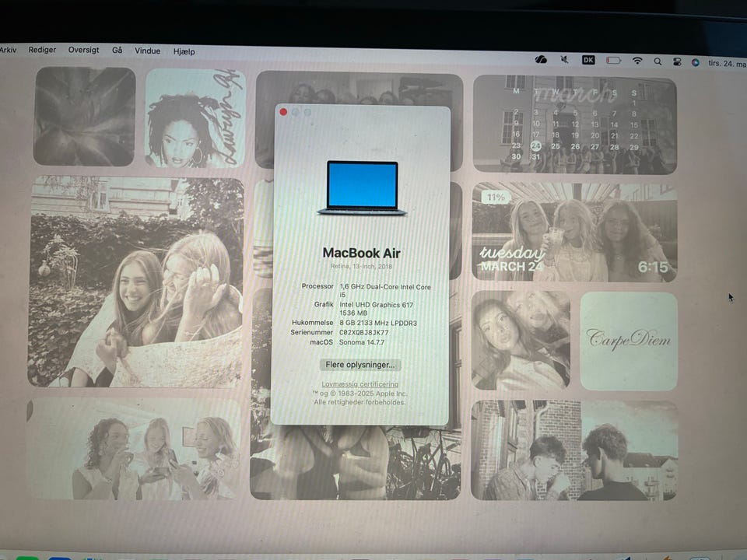Click the Carpe Diem widget
The width and height of the screenshot is (747, 560).
629,341
